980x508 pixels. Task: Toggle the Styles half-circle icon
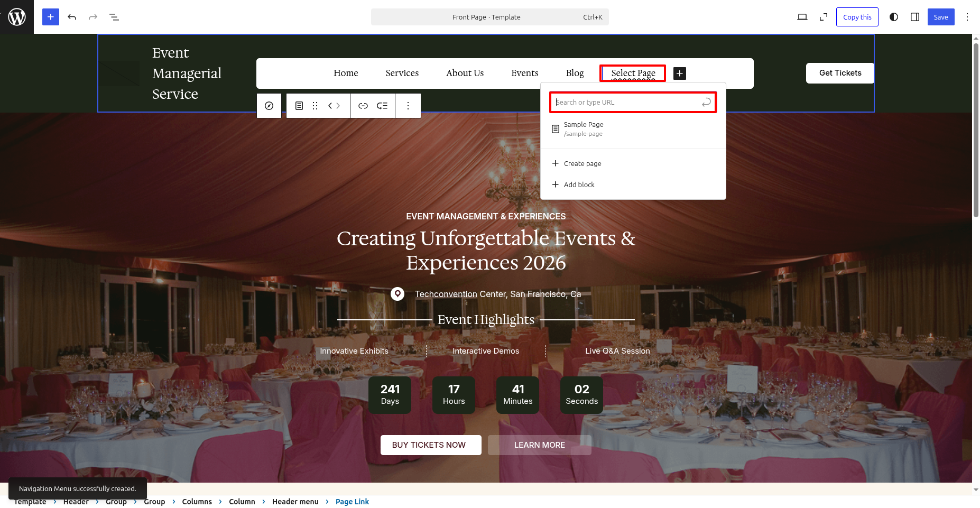pyautogui.click(x=894, y=17)
